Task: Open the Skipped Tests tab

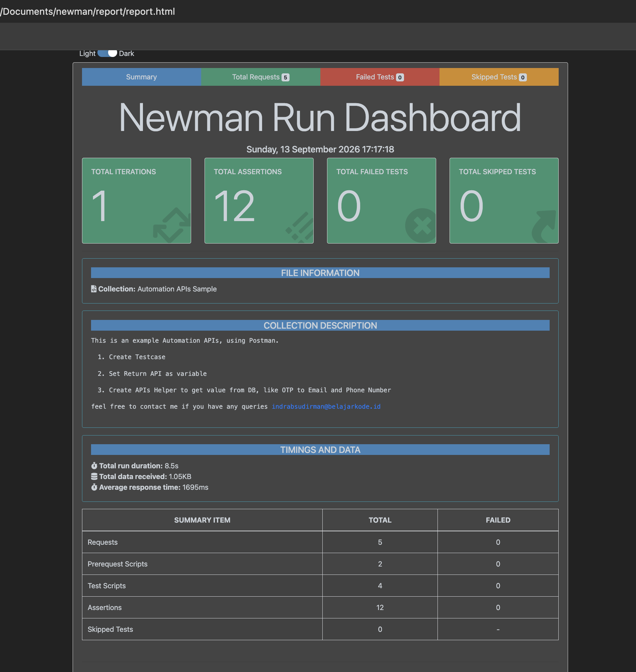Action: 499,77
